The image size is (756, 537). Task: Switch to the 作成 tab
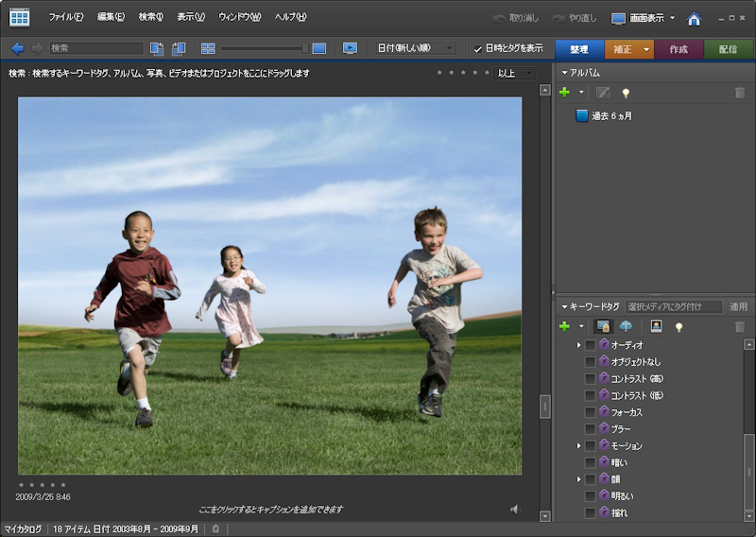pyautogui.click(x=679, y=49)
